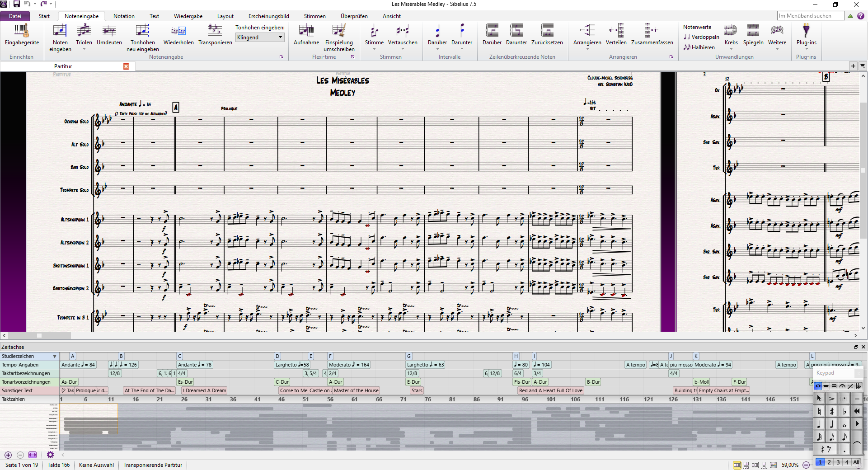Enable voice 4 on the Keypad

pyautogui.click(x=847, y=462)
